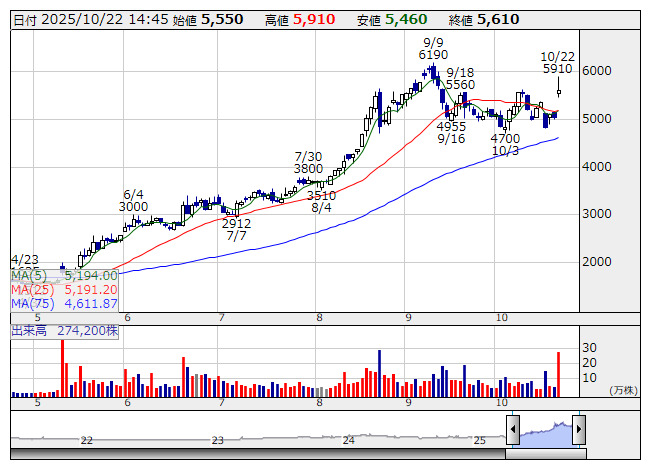Click the 始値 5,550 value in header
Viewport: 653px width, 470px height.
(x=208, y=20)
